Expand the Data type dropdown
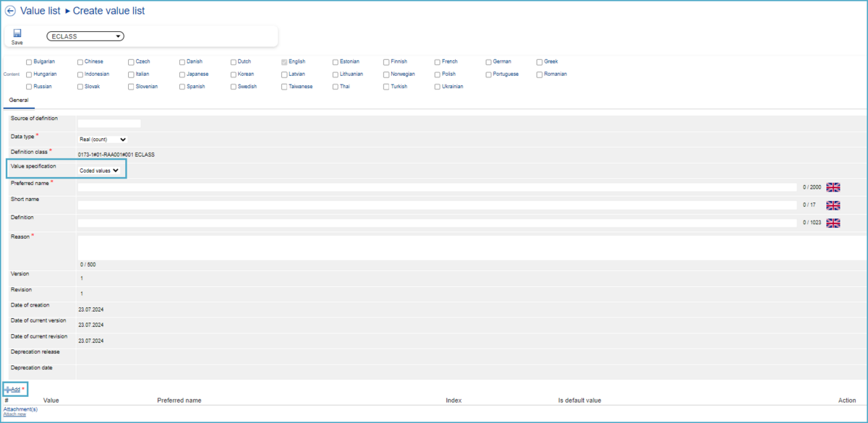Screen dimensions: 868x423 103,139
